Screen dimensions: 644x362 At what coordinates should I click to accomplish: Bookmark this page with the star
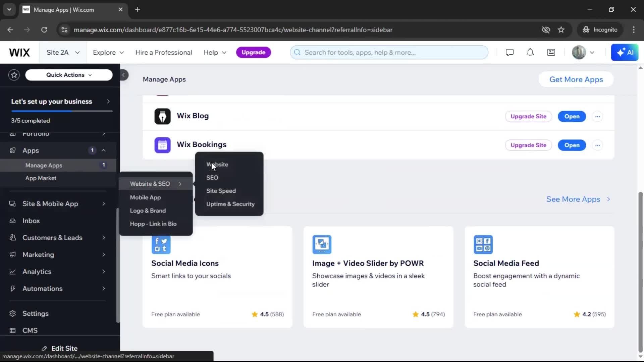click(x=561, y=30)
